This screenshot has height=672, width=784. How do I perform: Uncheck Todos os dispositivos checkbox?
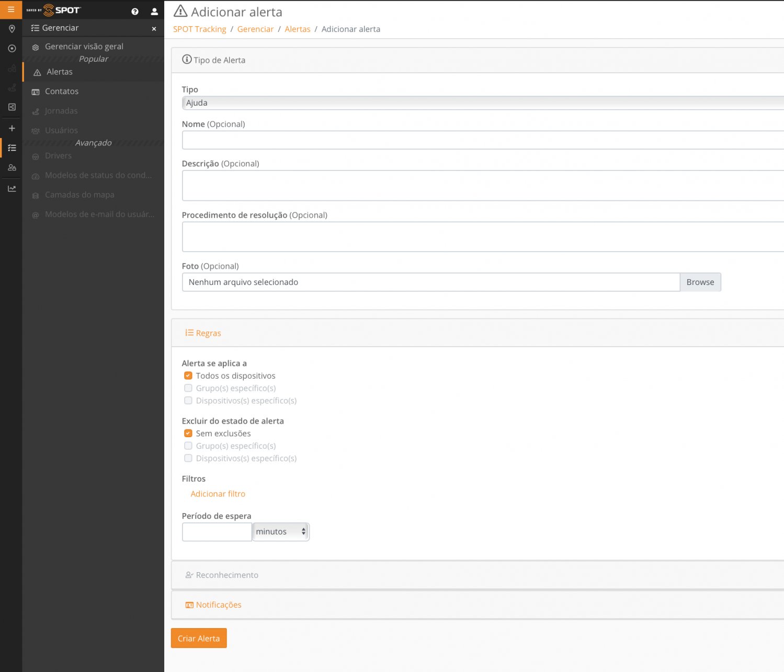[x=188, y=375]
